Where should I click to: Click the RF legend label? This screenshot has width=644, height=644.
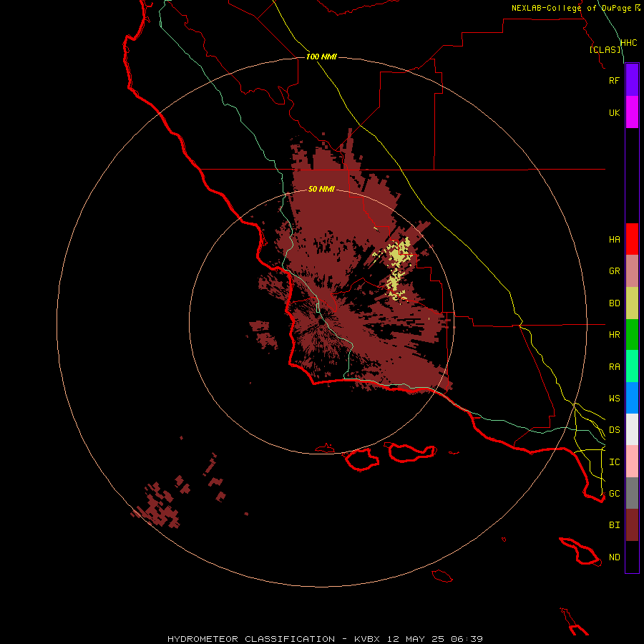[614, 80]
